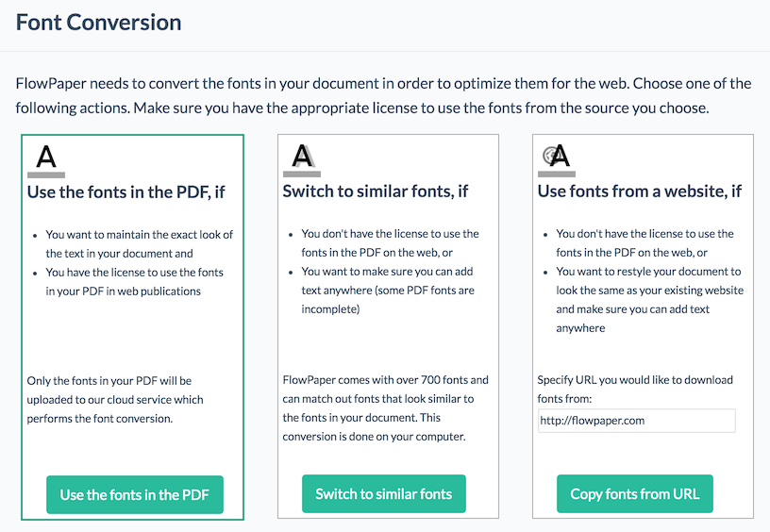Image resolution: width=770 pixels, height=532 pixels.
Task: Click the 'maintain the exact look' bullet point
Action: point(139,244)
